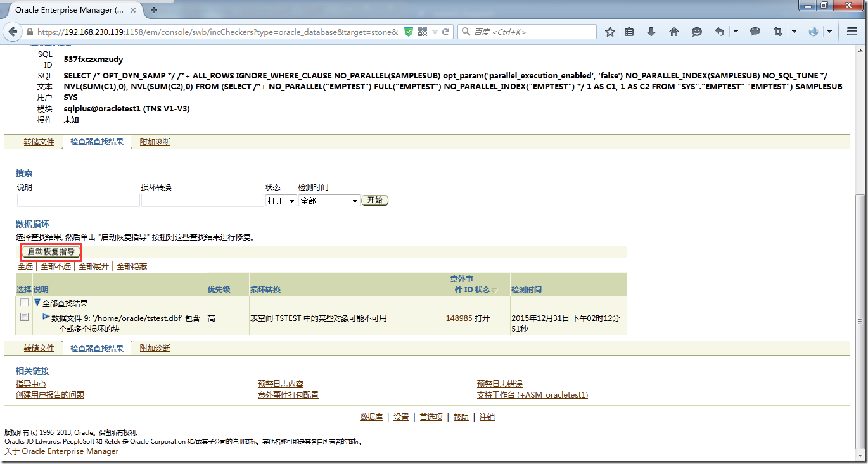This screenshot has height=464, width=868.
Task: Open the 检测时间 dropdown showing 全部
Action: tap(329, 200)
